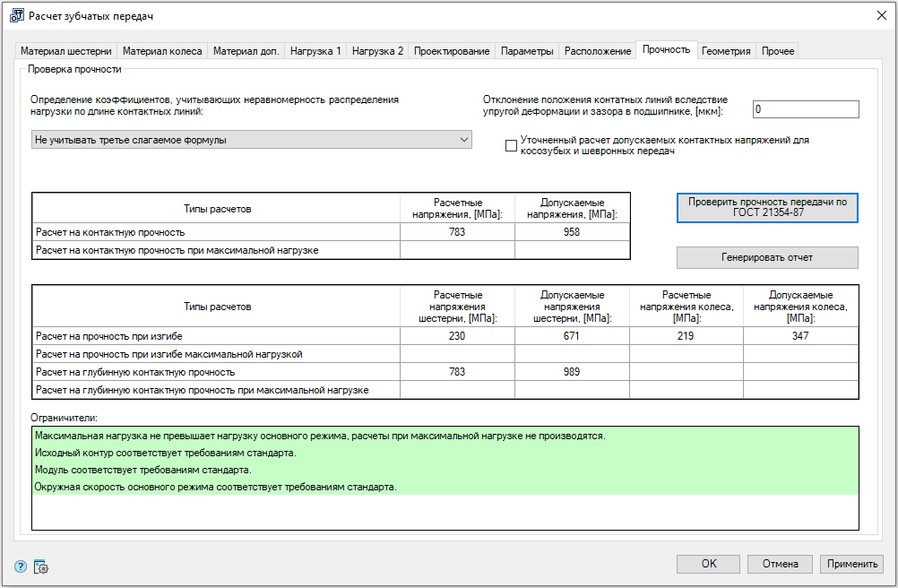Switch to the Материал шестерни tab
This screenshot has width=898, height=588.
click(66, 51)
